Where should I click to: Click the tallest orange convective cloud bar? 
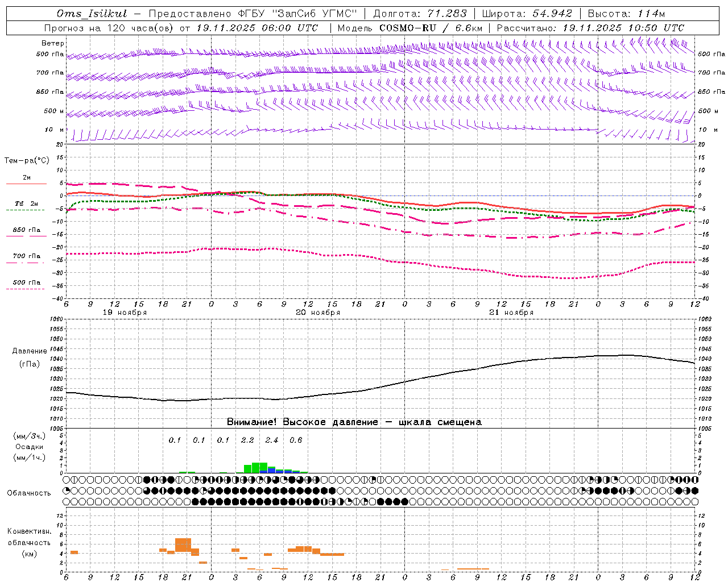183,545
